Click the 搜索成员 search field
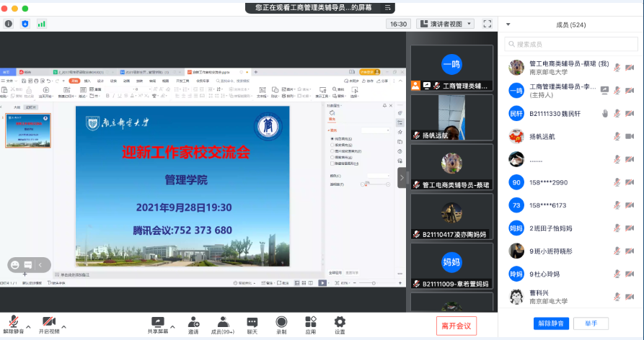Viewport: 644px width, 340px height. (571, 45)
